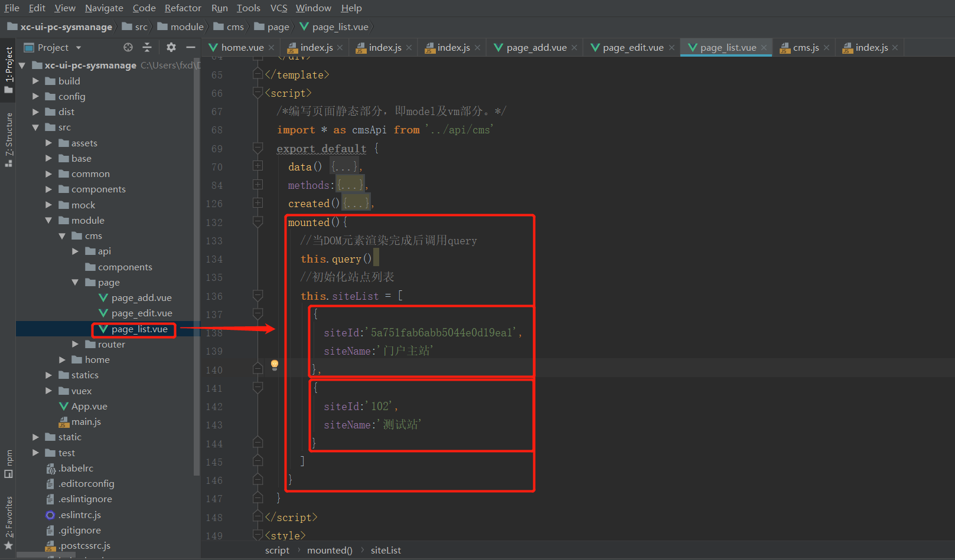
Task: Click mounted() breadcrumb at editor bottom
Action: pos(330,550)
